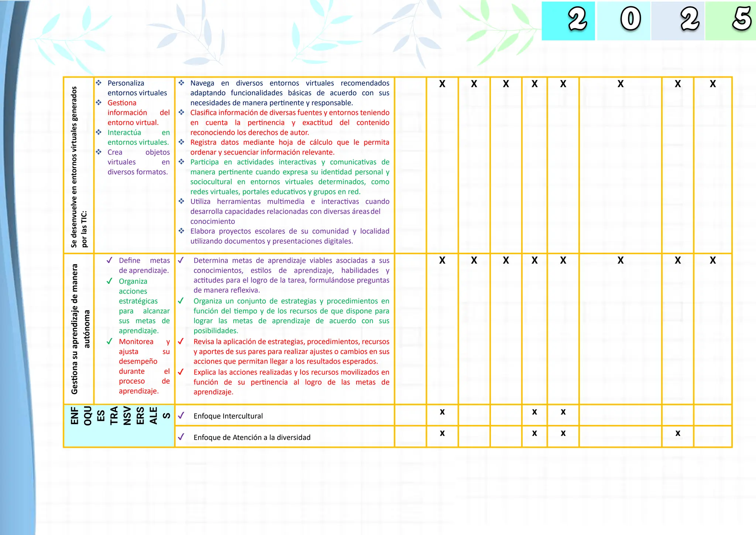The width and height of the screenshot is (756, 535).
Task: Click the red checkmark before 'Revisa la aplicación'
Action: pyautogui.click(x=181, y=341)
